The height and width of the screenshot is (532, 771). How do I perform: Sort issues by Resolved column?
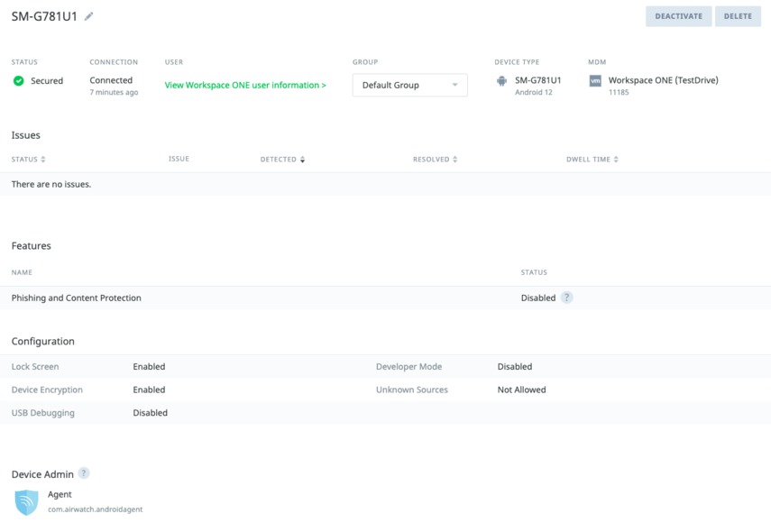pos(435,160)
